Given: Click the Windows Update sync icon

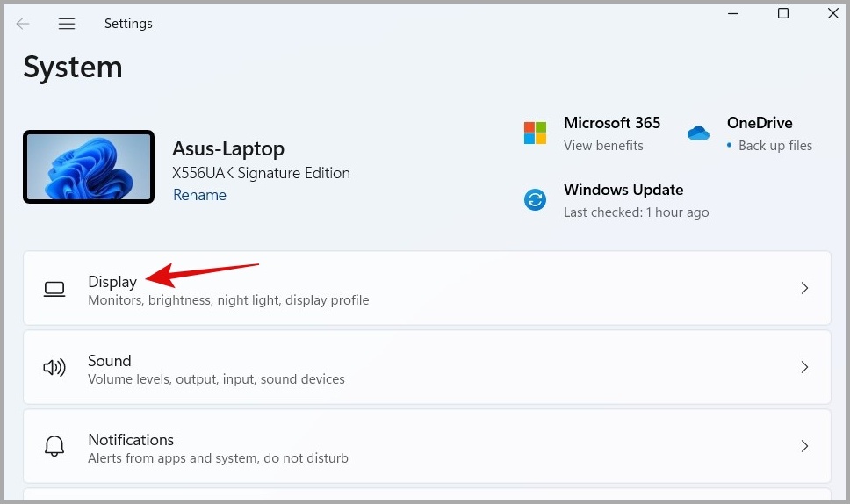Looking at the screenshot, I should coord(535,200).
